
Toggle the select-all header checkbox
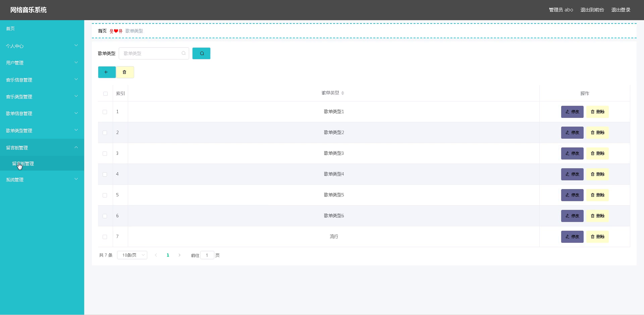105,94
